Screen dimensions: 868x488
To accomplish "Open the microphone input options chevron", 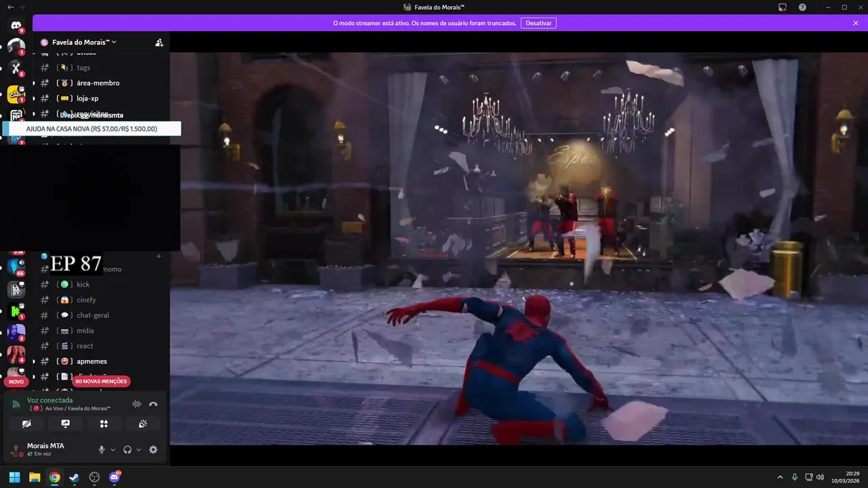I will click(113, 450).
